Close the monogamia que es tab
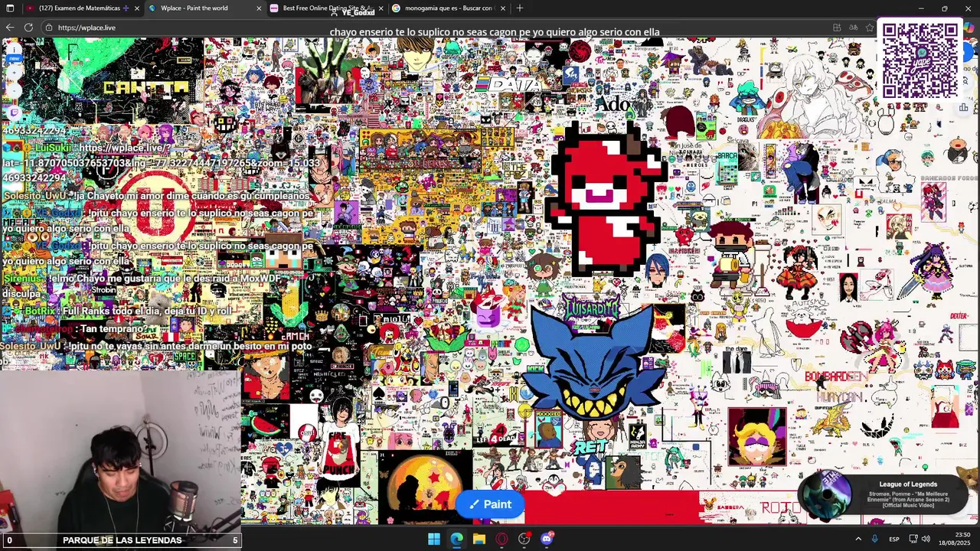Image resolution: width=980 pixels, height=551 pixels. (x=503, y=8)
